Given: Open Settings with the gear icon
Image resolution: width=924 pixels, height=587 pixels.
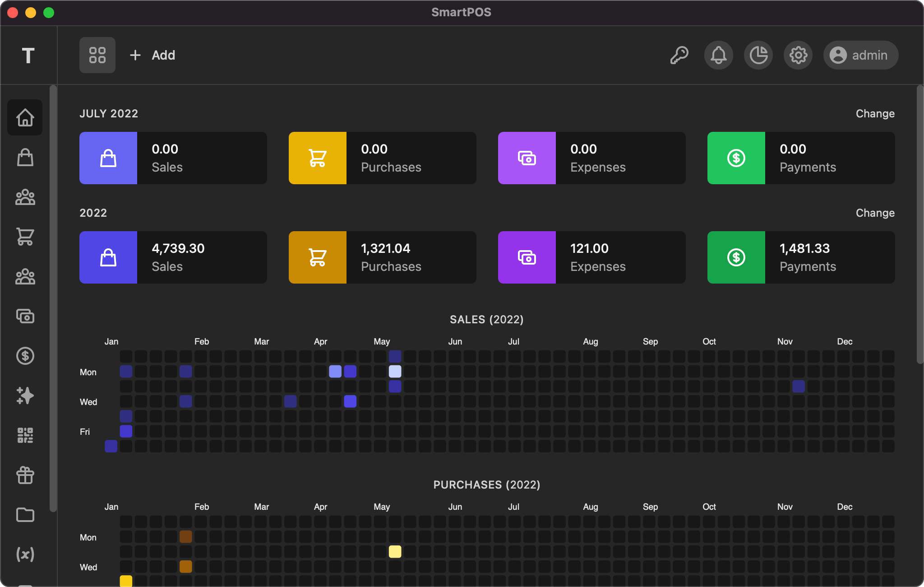Looking at the screenshot, I should pos(798,55).
